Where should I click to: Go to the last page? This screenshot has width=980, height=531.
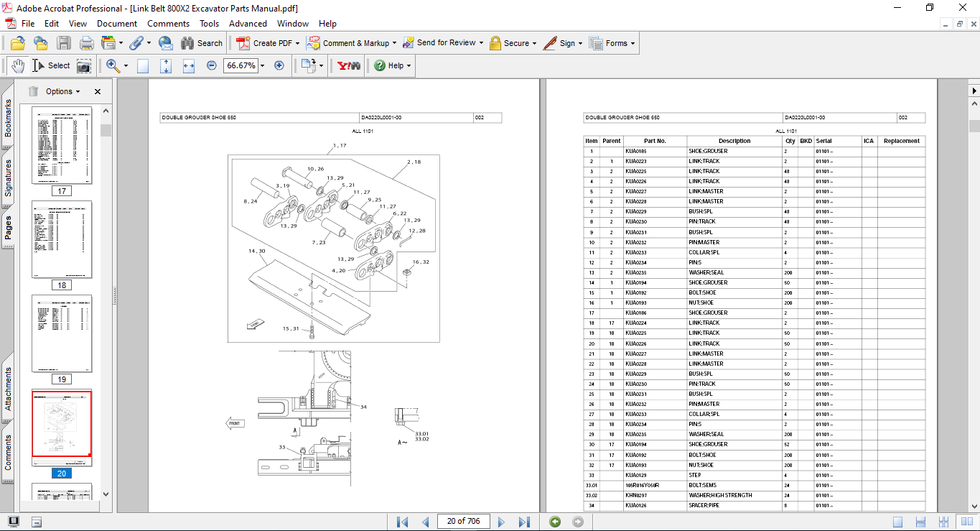tap(524, 522)
